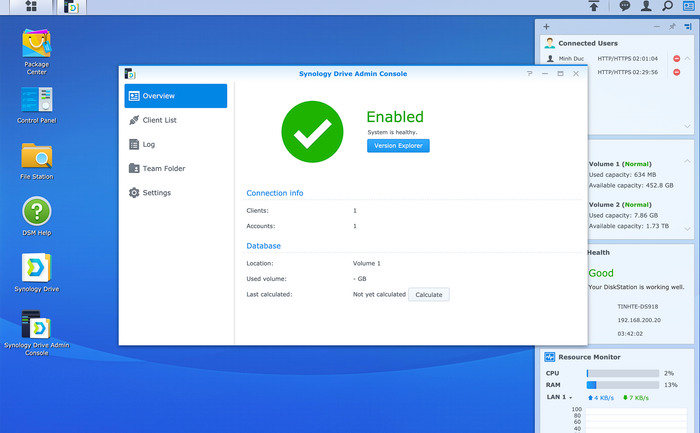Open the Log section
This screenshot has width=700, height=433.
(175, 144)
